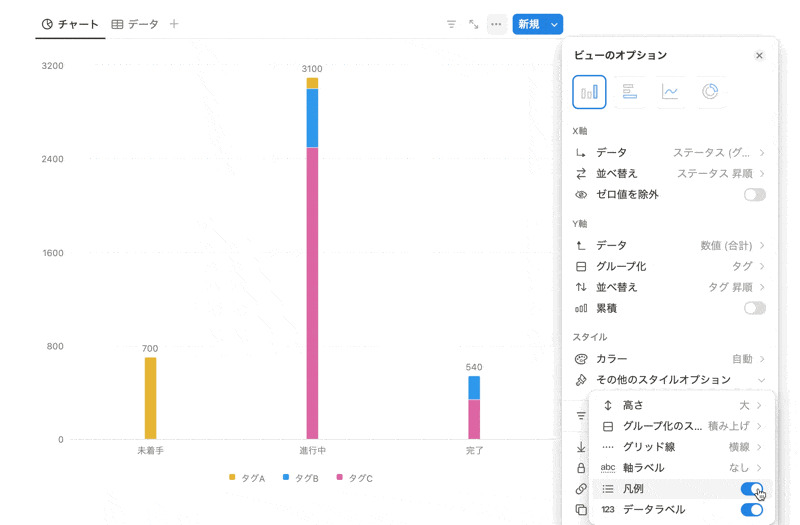Click the filter lines icon below style section
800x525 pixels.
tap(581, 415)
